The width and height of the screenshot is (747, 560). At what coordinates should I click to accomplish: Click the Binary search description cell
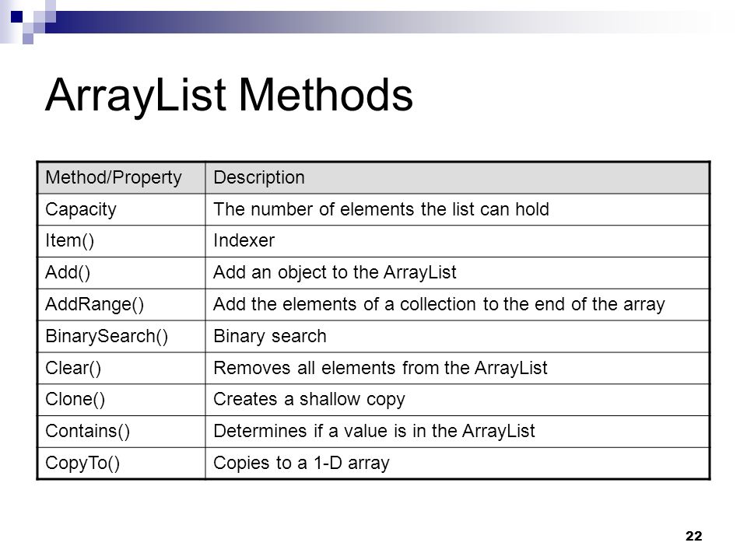click(x=458, y=336)
